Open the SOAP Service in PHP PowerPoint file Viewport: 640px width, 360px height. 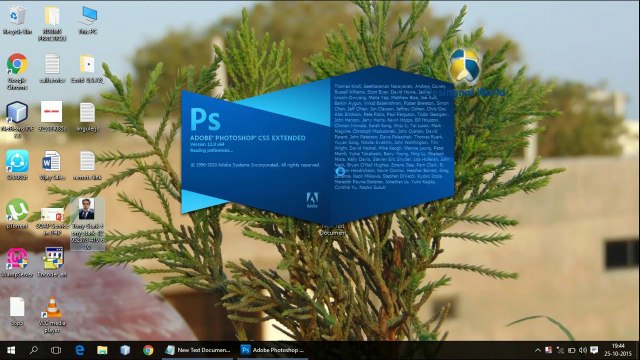(52, 221)
